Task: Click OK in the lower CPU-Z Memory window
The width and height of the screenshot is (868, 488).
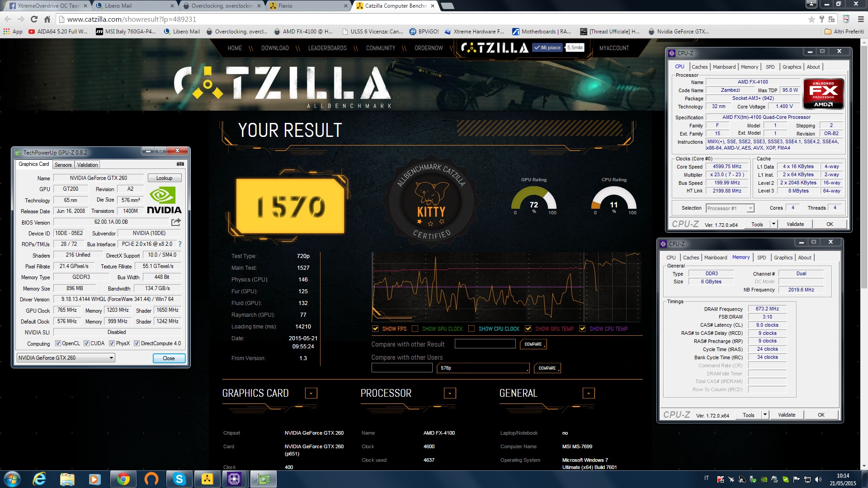Action: click(821, 415)
